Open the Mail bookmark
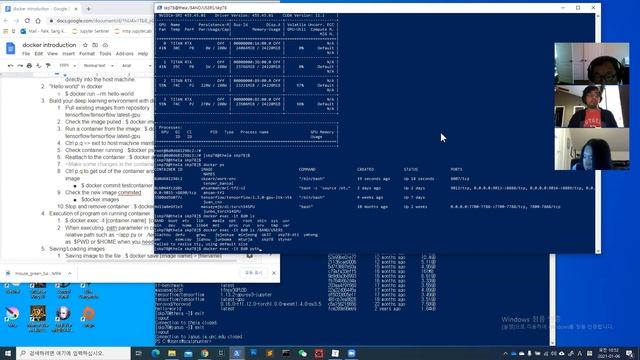The image size is (640, 360). (43, 31)
